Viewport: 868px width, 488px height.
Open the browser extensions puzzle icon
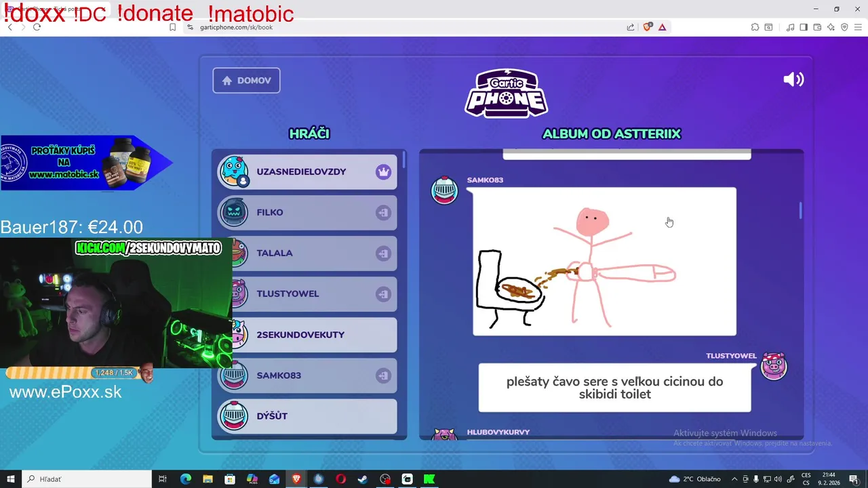click(x=755, y=27)
